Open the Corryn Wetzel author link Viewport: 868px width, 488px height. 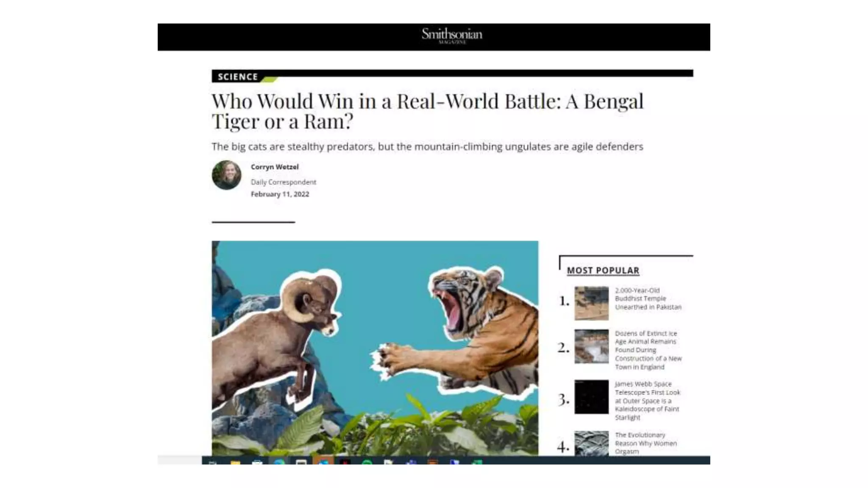[275, 167]
